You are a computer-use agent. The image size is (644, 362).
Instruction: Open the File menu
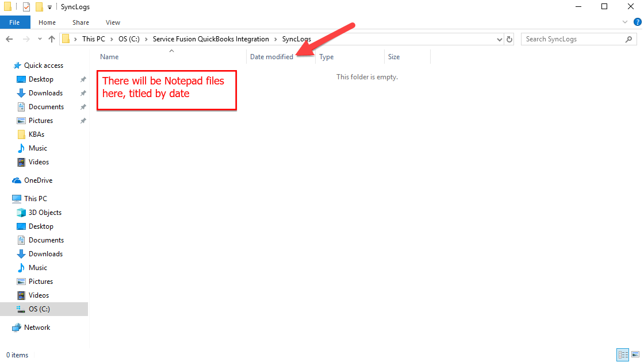pyautogui.click(x=15, y=22)
